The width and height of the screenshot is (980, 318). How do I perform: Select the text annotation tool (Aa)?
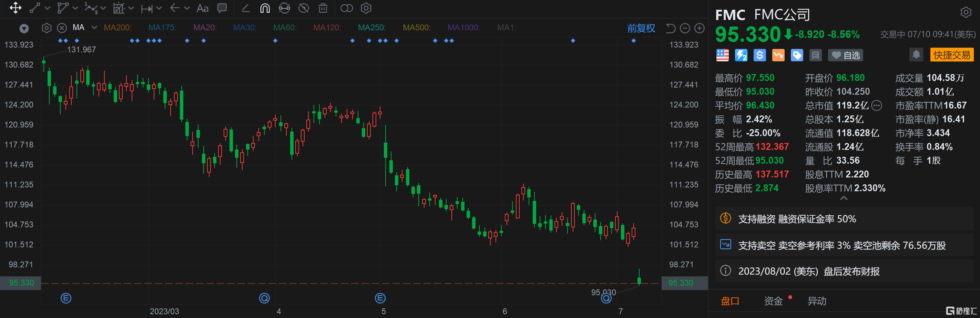click(202, 8)
